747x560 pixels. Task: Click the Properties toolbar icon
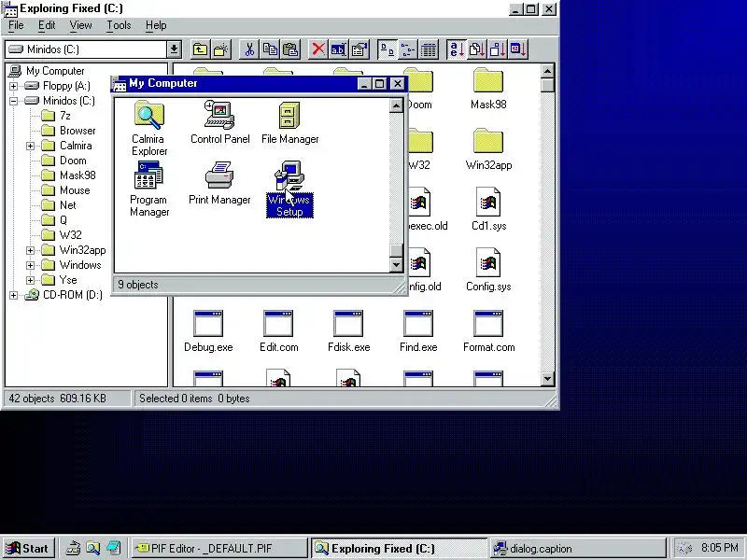coord(359,49)
